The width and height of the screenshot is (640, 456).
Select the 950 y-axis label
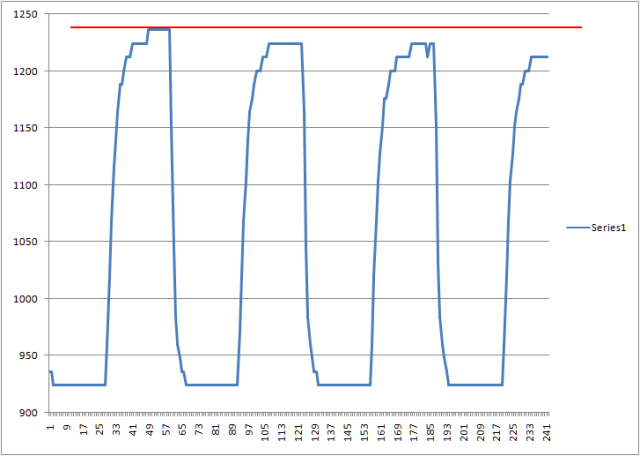(x=30, y=356)
